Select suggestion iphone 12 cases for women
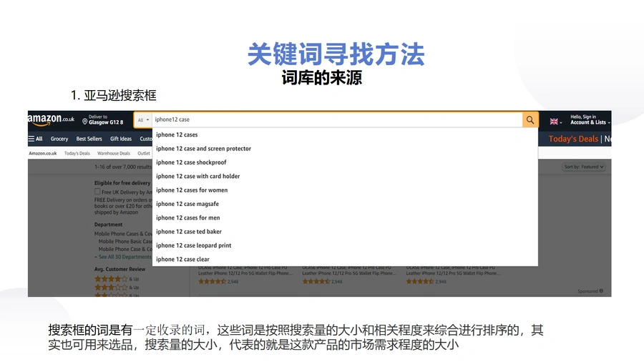Image resolution: width=644 pixels, height=362 pixels. 345,190
